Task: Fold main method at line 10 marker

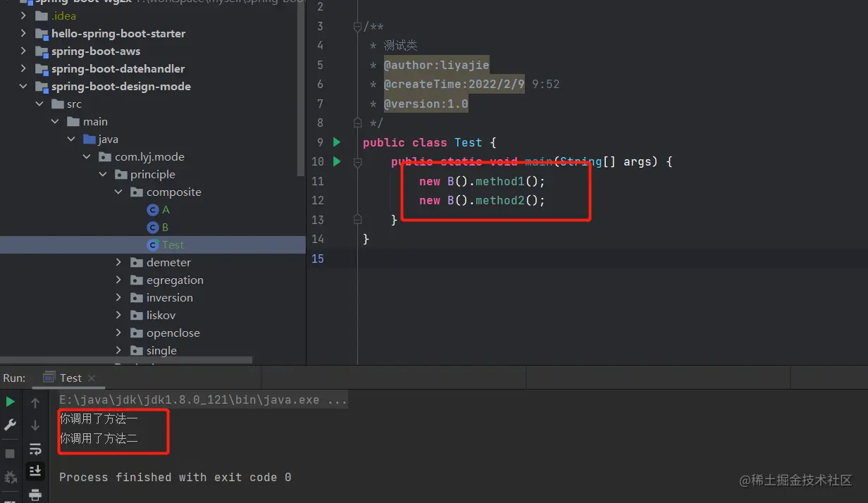Action: tap(357, 162)
